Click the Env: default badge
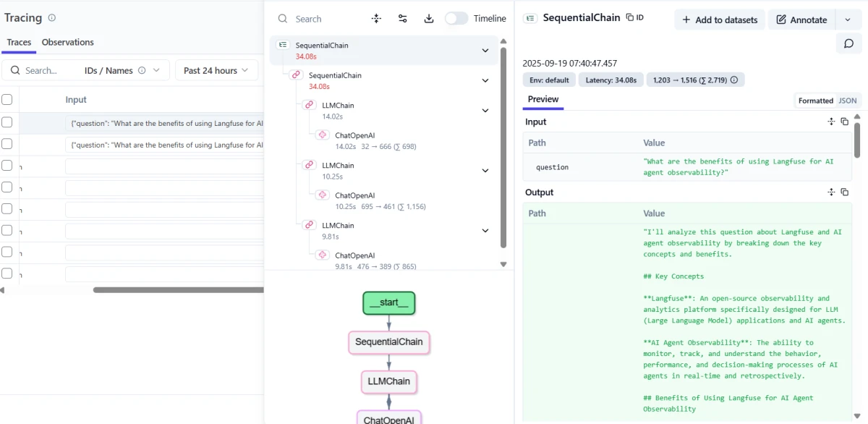Image resolution: width=868 pixels, height=424 pixels. pyautogui.click(x=549, y=80)
